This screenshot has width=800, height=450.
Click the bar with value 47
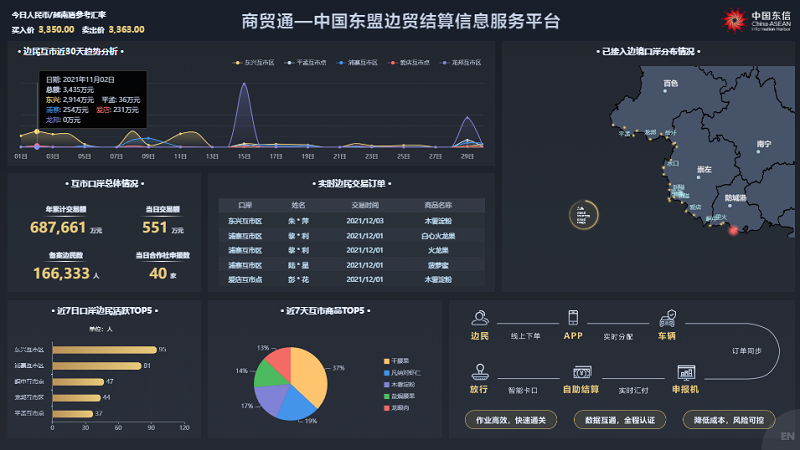click(x=78, y=382)
